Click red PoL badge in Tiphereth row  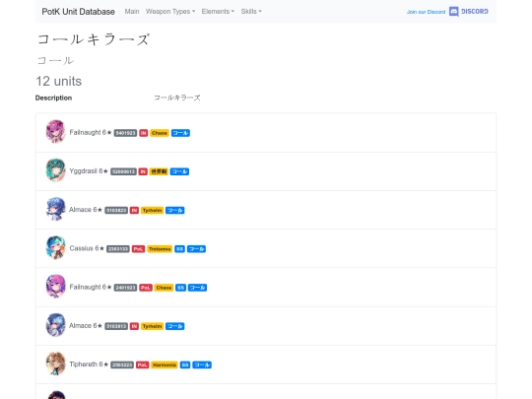143,366
